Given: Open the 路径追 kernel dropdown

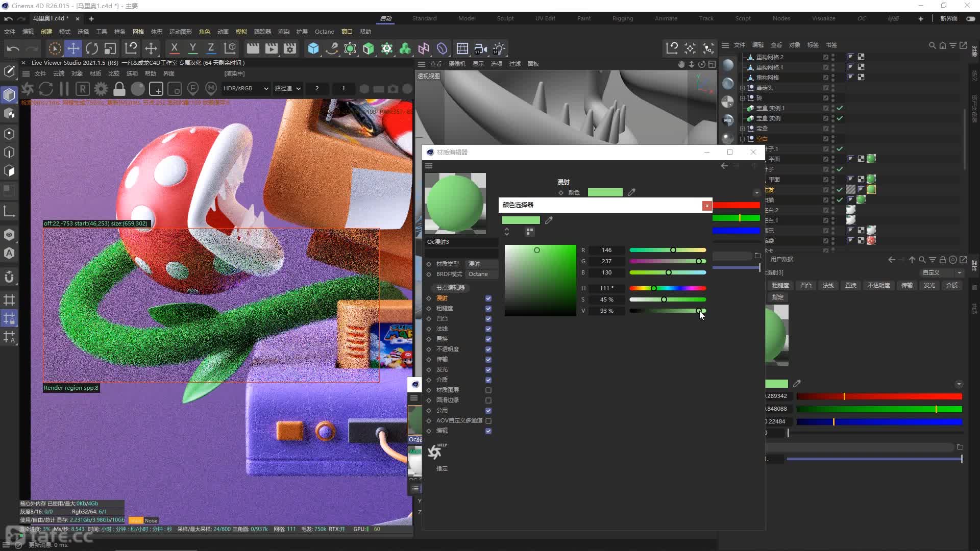Looking at the screenshot, I should click(288, 88).
